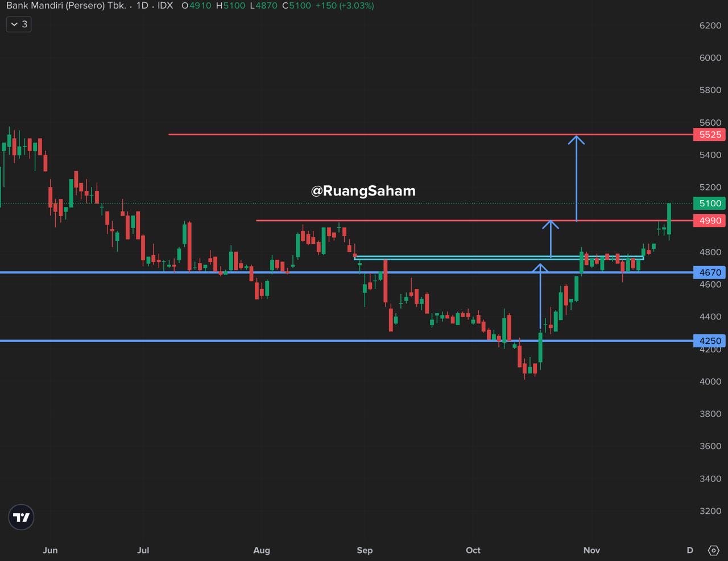728x561 pixels.
Task: Select the tall blue arrow reaching 5525
Action: click(x=576, y=178)
